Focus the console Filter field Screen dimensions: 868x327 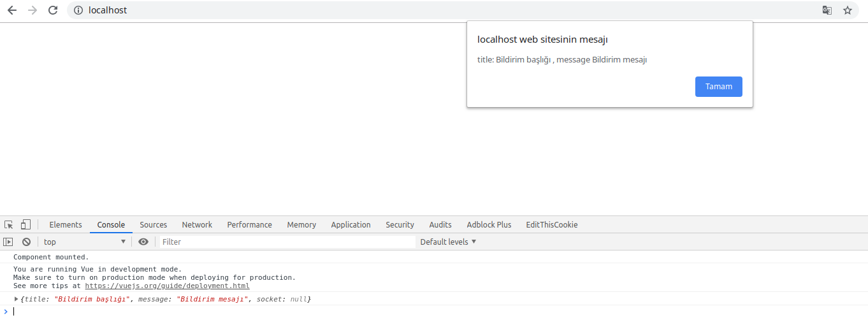[287, 242]
